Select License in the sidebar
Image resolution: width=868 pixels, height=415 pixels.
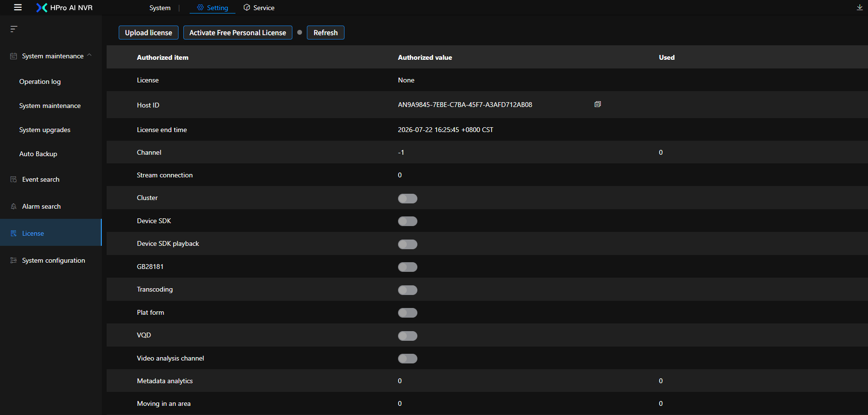[x=51, y=233]
